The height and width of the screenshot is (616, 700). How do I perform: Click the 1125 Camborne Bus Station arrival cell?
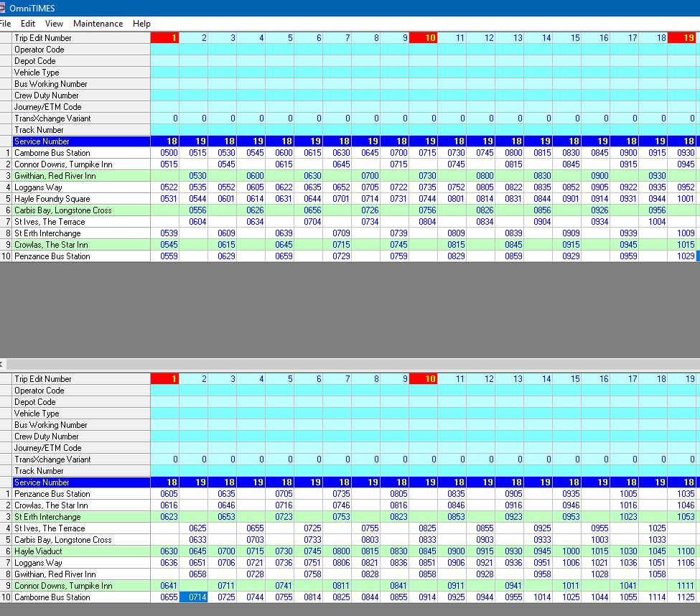click(682, 597)
